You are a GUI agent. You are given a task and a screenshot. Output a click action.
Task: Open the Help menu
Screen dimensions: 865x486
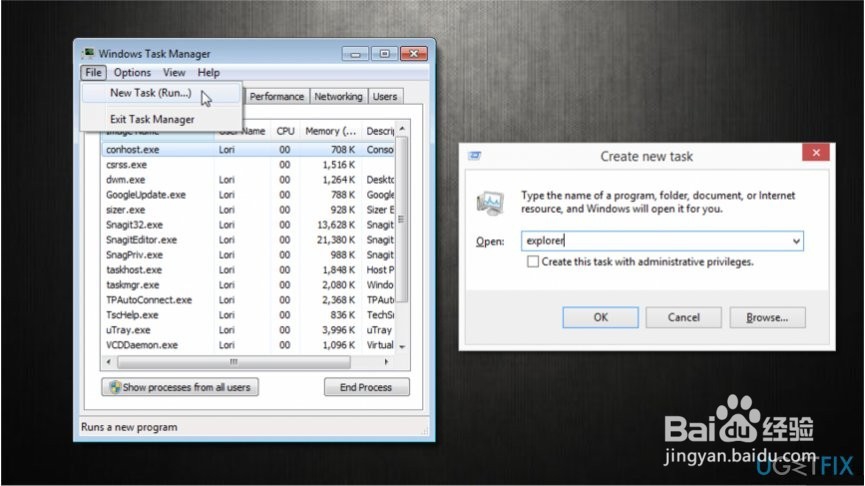[209, 72]
